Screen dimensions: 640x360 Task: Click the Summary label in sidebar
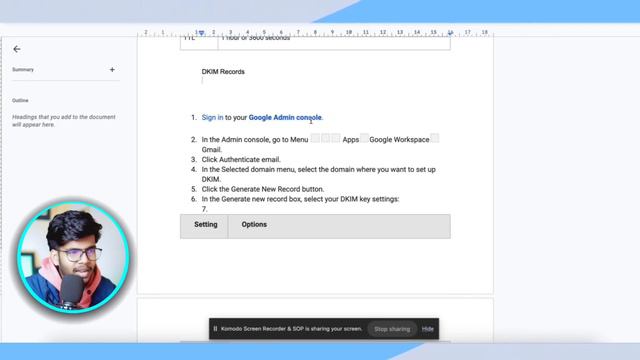pos(23,69)
